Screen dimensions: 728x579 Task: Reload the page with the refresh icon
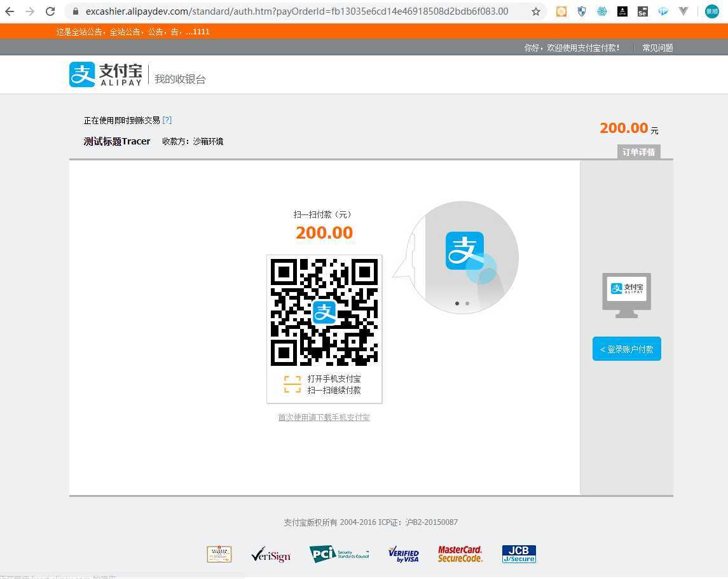pos(50,11)
